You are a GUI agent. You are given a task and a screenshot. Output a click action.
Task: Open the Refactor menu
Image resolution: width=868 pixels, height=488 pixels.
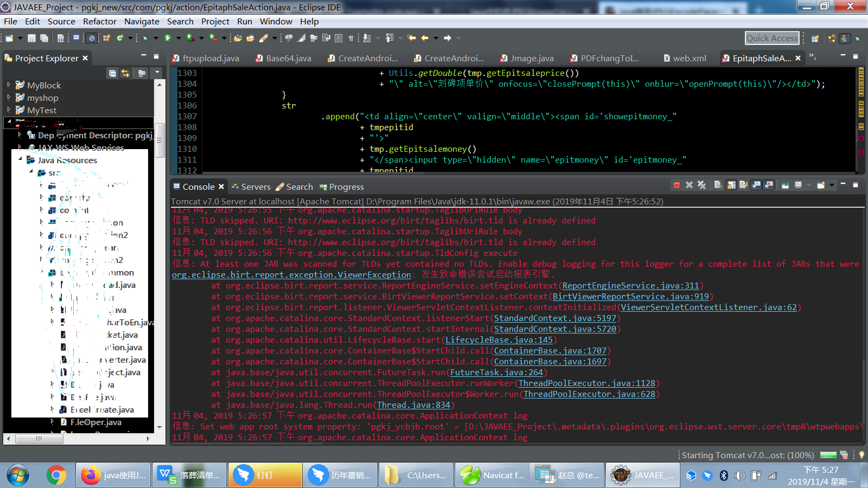(99, 22)
